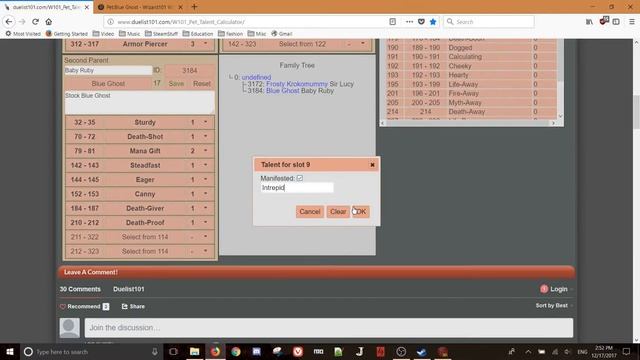Show hidden system tray icons

(x=528, y=351)
